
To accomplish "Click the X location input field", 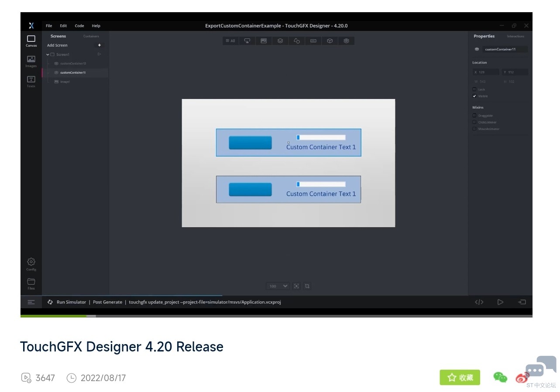I will [x=486, y=72].
